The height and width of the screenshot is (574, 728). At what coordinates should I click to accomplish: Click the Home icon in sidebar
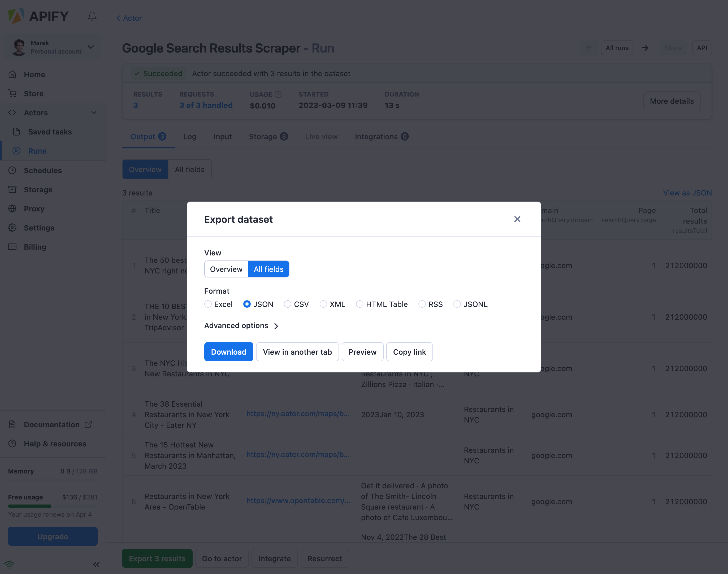tap(12, 74)
